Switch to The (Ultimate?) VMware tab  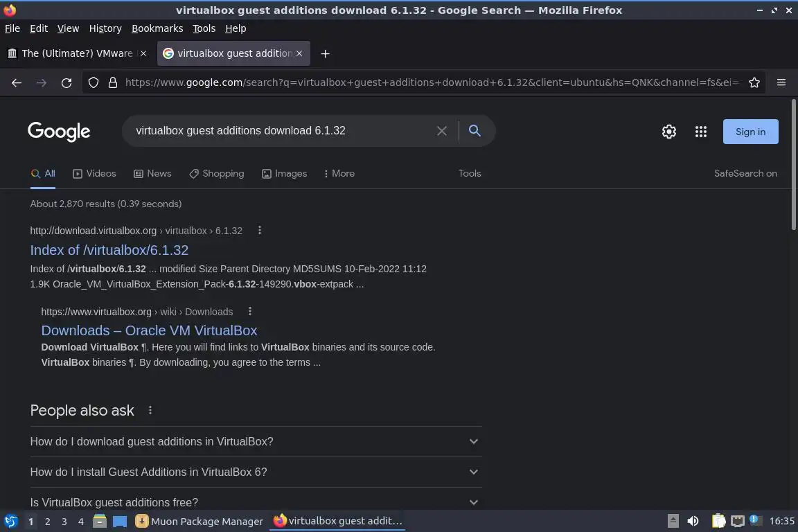(78, 53)
